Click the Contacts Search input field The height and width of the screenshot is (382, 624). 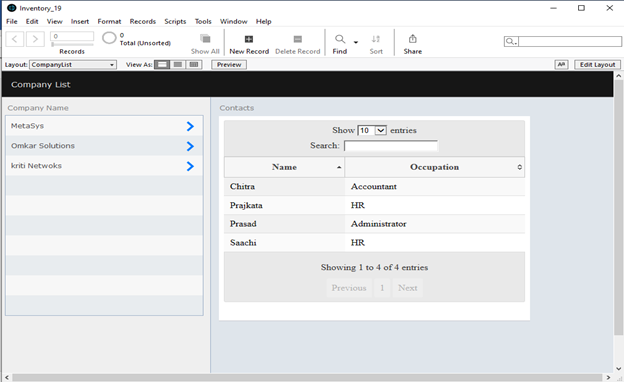(391, 146)
